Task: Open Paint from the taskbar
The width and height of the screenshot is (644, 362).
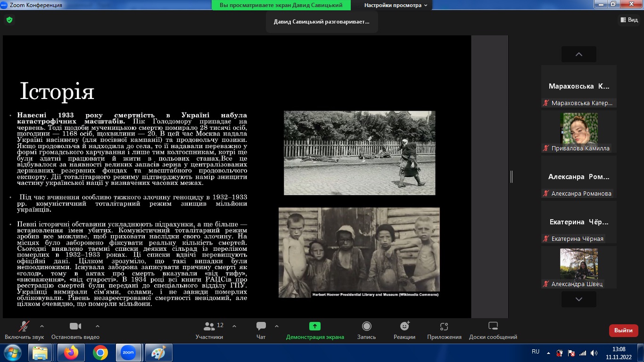Action: click(158, 353)
